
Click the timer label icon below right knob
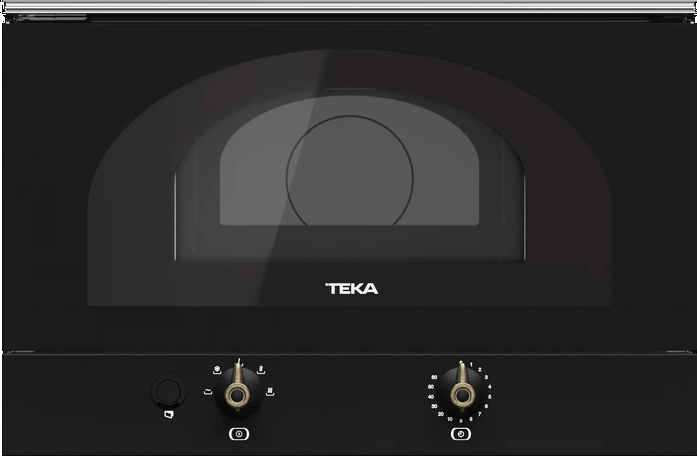(x=461, y=434)
